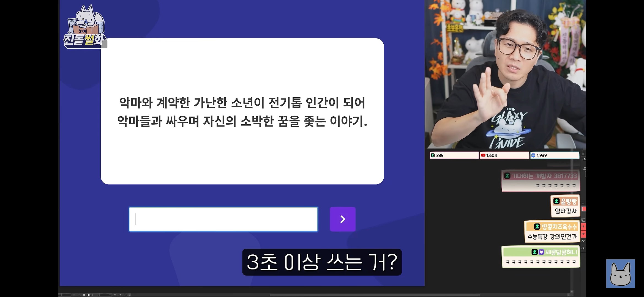Click the chat message 일타강사
This screenshot has height=297, width=644.
point(566,211)
